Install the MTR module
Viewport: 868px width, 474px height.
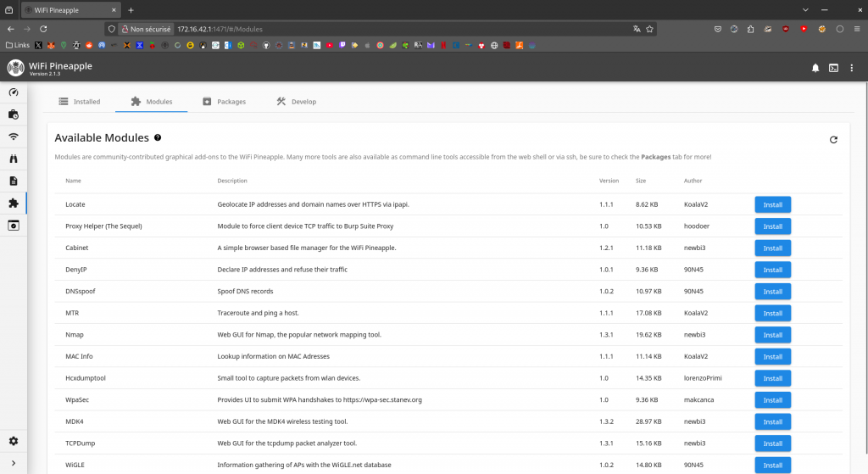click(773, 314)
